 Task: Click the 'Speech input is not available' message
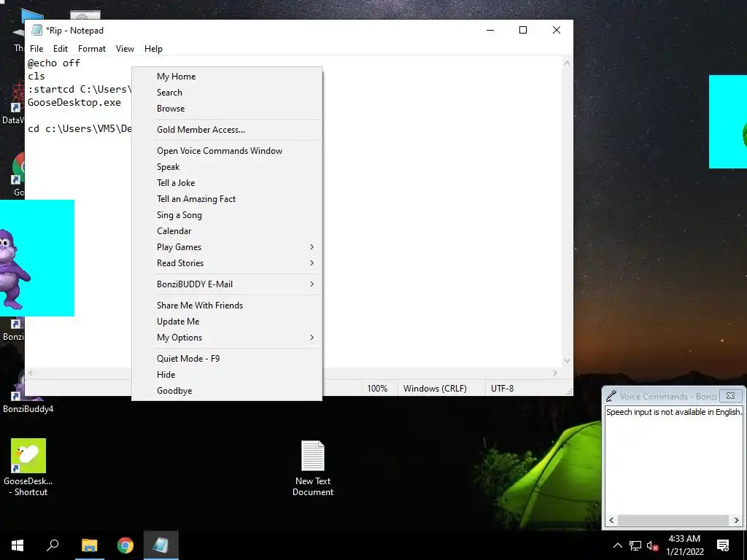673,412
